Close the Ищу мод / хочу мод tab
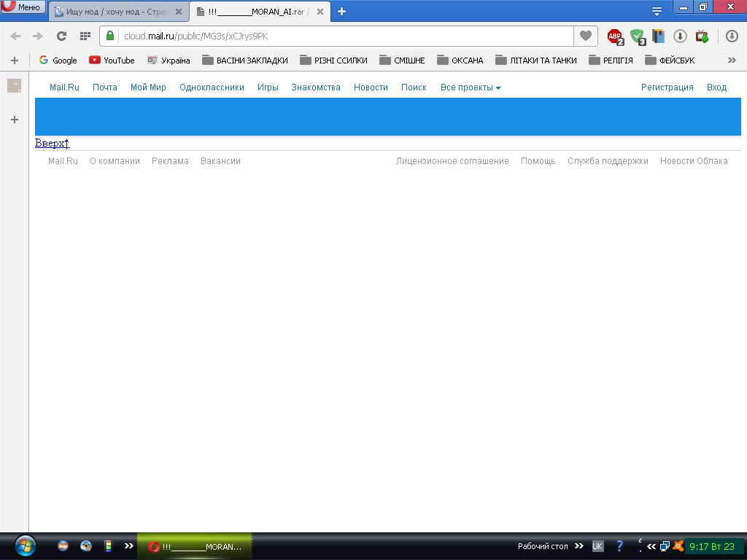Viewport: 747px width, 560px height. tap(179, 12)
